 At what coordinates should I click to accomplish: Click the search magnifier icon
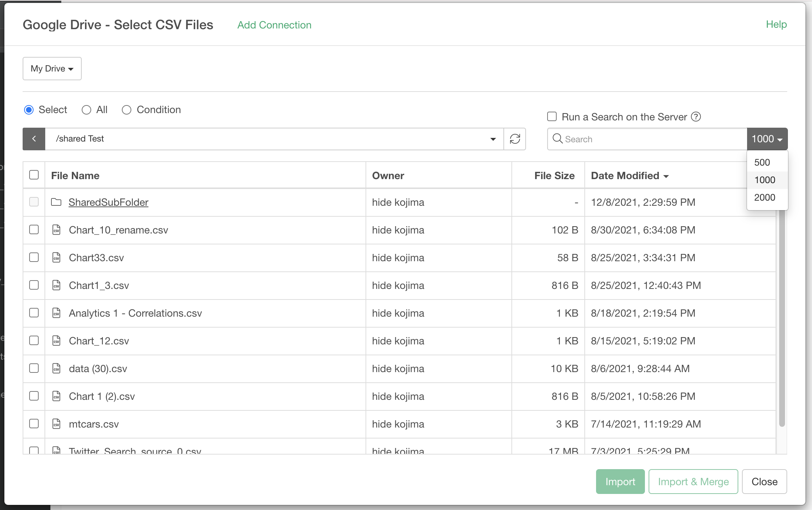tap(557, 139)
